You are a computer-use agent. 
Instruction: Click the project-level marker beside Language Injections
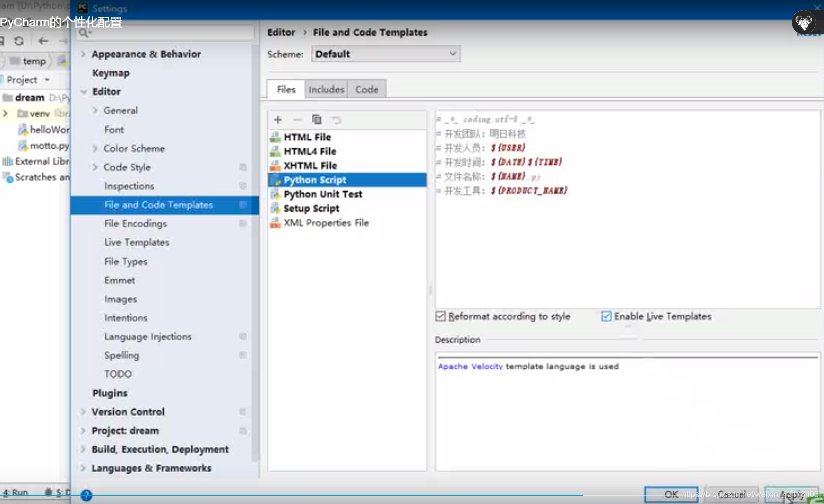click(243, 336)
